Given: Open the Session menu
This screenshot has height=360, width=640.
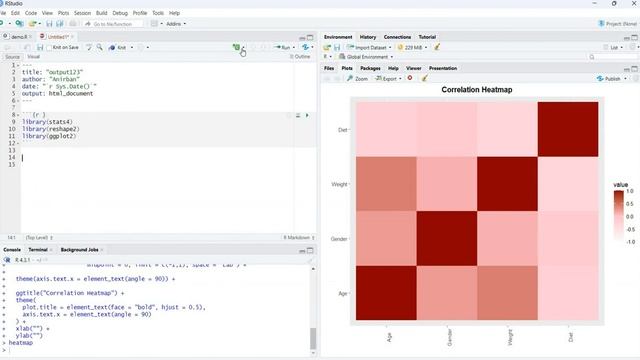Looking at the screenshot, I should [x=82, y=13].
